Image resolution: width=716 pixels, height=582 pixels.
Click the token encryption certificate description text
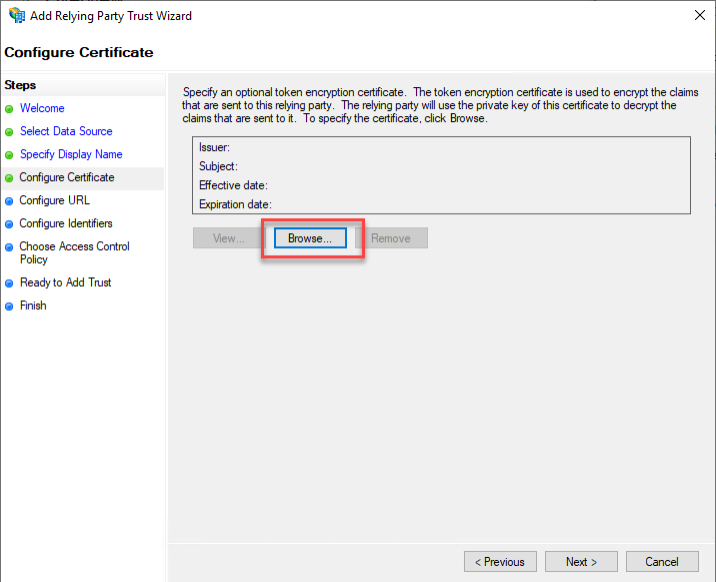[x=440, y=105]
